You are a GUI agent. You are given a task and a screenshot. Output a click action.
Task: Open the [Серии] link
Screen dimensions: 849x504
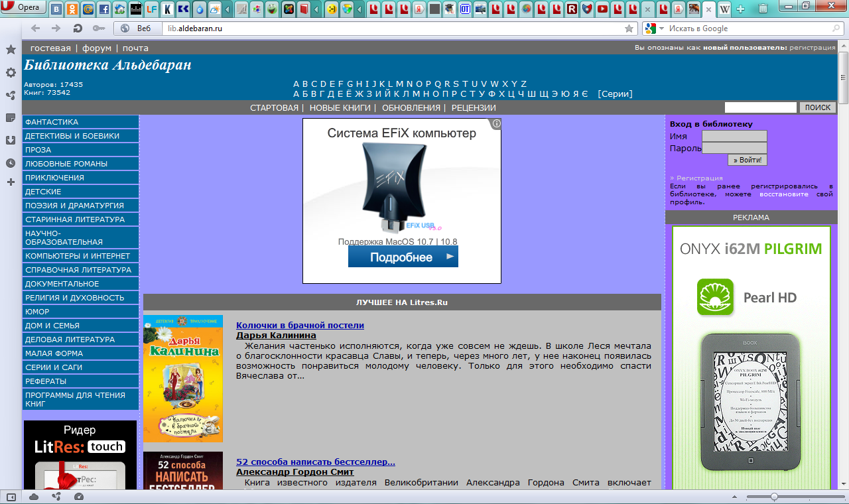pos(615,94)
